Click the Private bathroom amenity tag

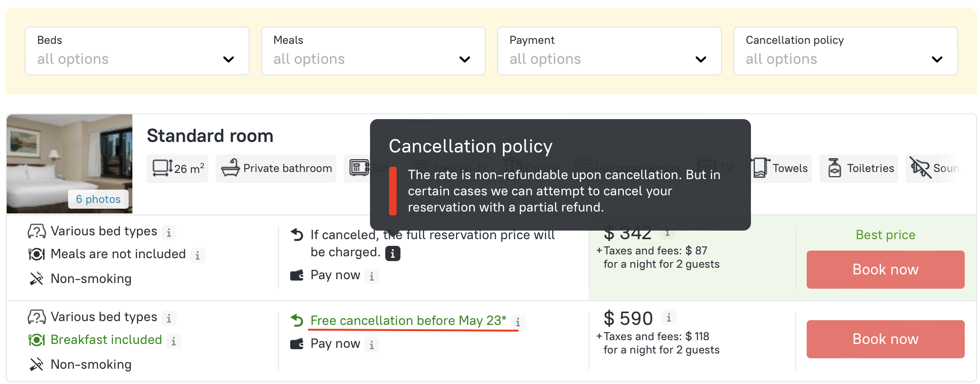(276, 169)
